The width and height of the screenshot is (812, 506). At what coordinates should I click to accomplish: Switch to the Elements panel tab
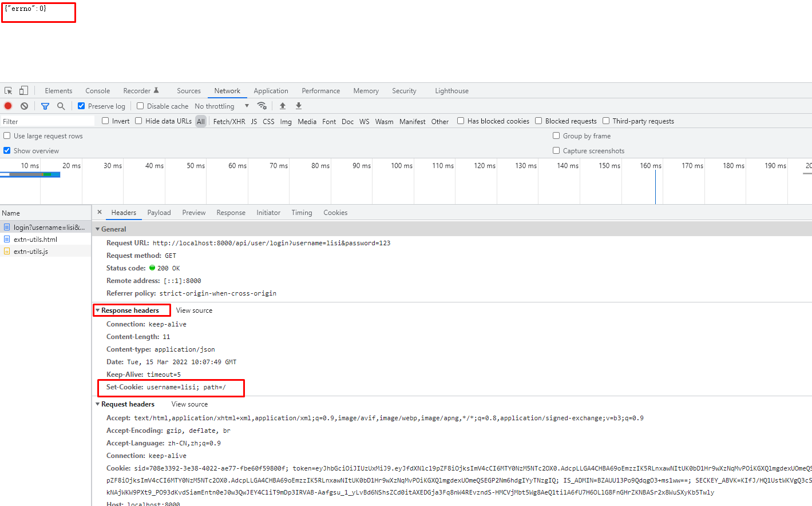tap(58, 91)
